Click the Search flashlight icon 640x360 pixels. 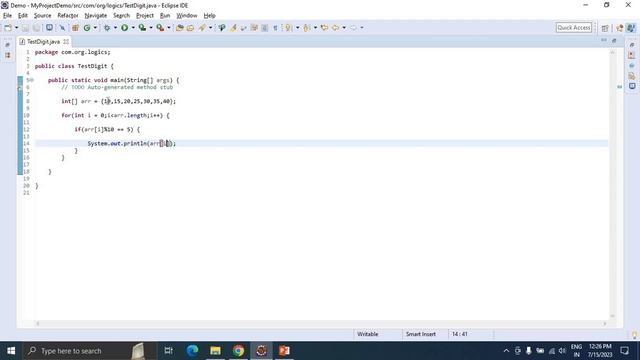tap(202, 28)
